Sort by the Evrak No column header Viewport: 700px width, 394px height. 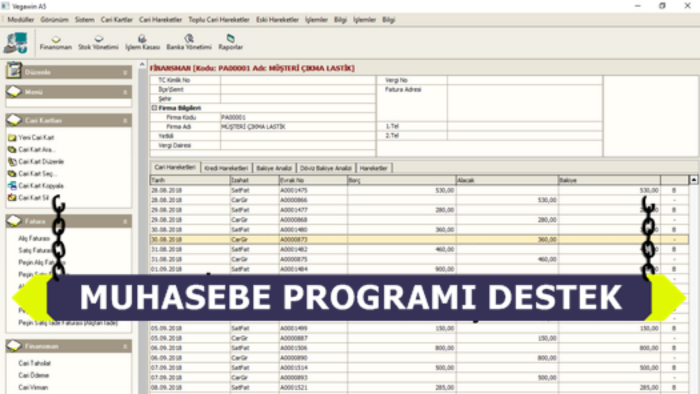(313, 180)
